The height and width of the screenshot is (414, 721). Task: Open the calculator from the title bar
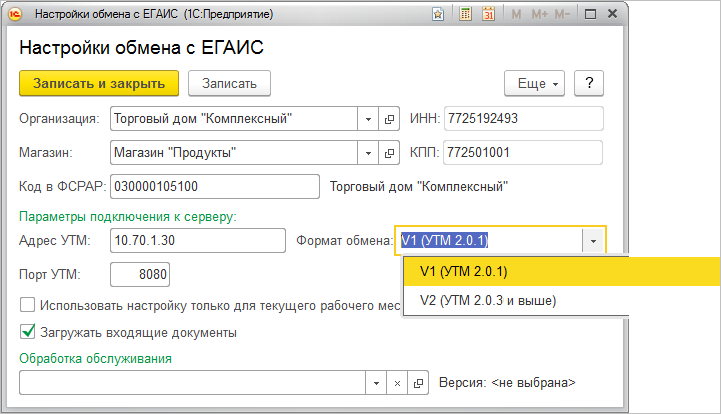point(464,16)
